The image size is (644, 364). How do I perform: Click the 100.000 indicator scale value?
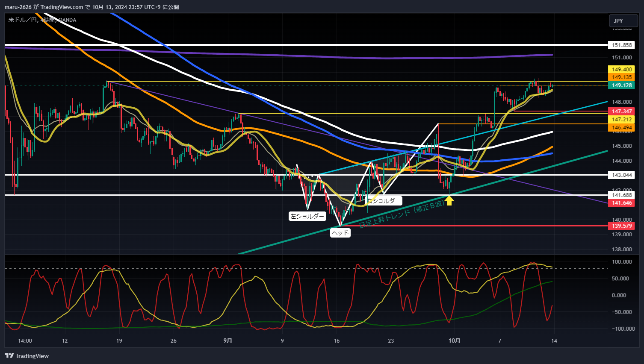(622, 262)
